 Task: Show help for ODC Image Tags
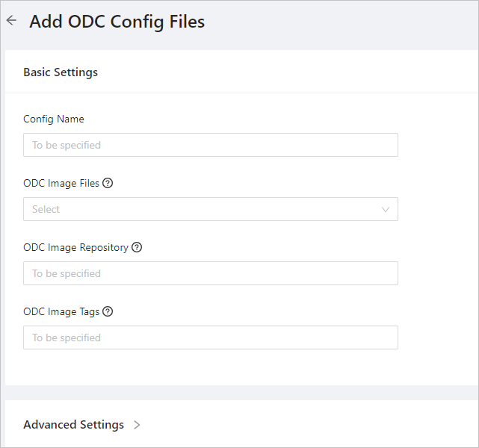108,311
